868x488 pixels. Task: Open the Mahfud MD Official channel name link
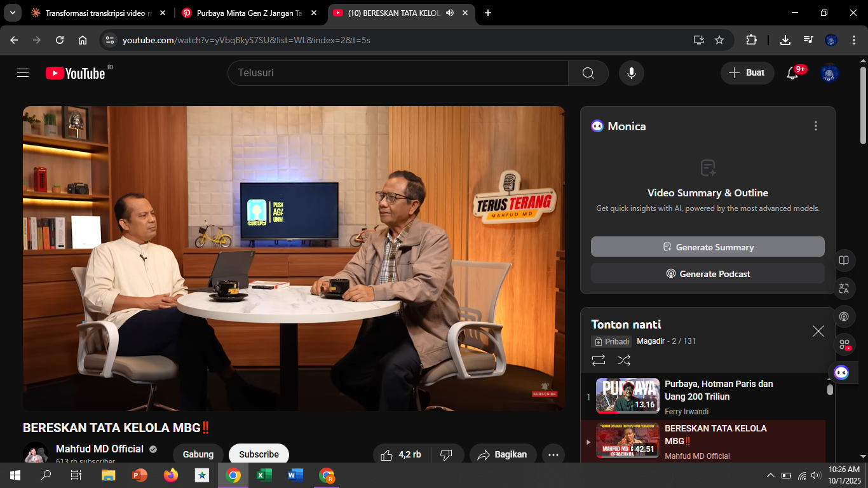[x=100, y=449]
